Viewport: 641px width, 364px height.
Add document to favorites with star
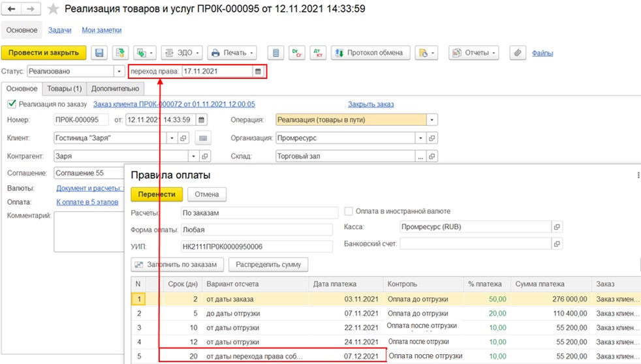54,9
